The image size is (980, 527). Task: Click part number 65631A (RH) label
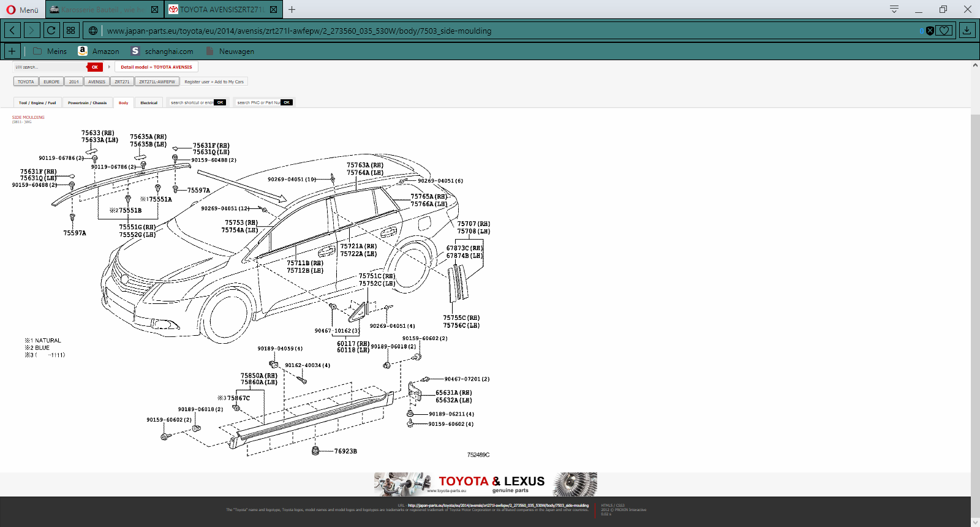[454, 393]
